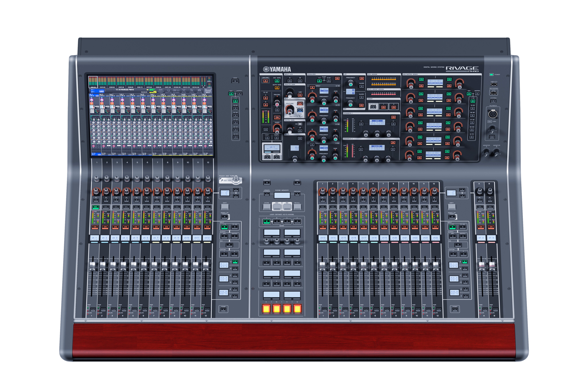
Task: Toggle the MUTE SAFE key
Action: coord(277,88)
